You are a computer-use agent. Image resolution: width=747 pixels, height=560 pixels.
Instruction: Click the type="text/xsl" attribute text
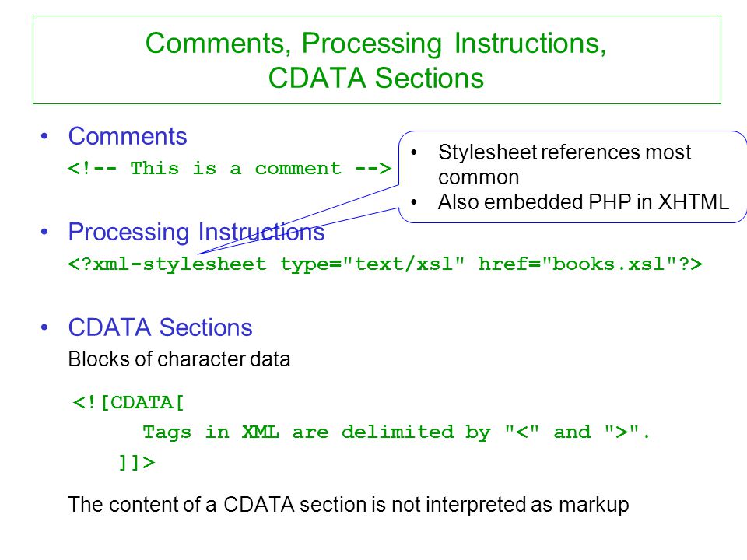click(x=372, y=264)
